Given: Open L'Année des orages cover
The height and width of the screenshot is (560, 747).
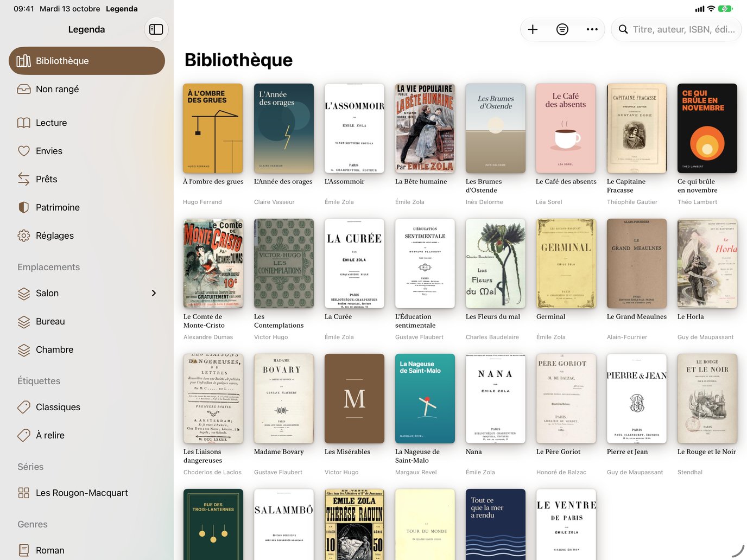Looking at the screenshot, I should pos(284,128).
